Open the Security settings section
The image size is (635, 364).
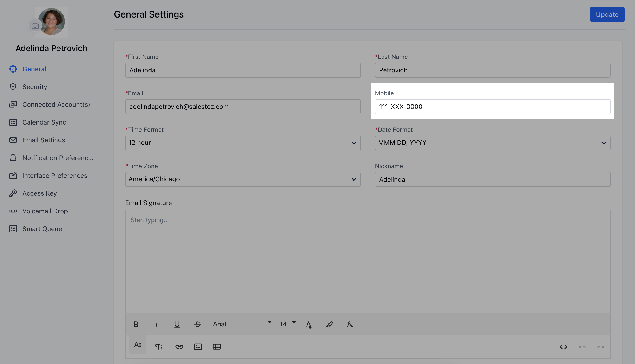point(35,87)
